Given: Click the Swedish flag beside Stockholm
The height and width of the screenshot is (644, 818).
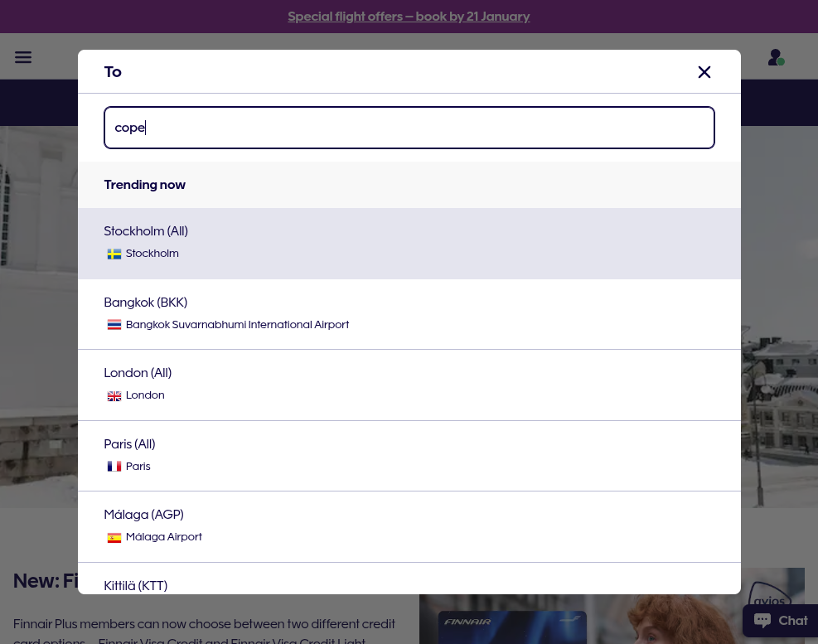Looking at the screenshot, I should point(114,254).
